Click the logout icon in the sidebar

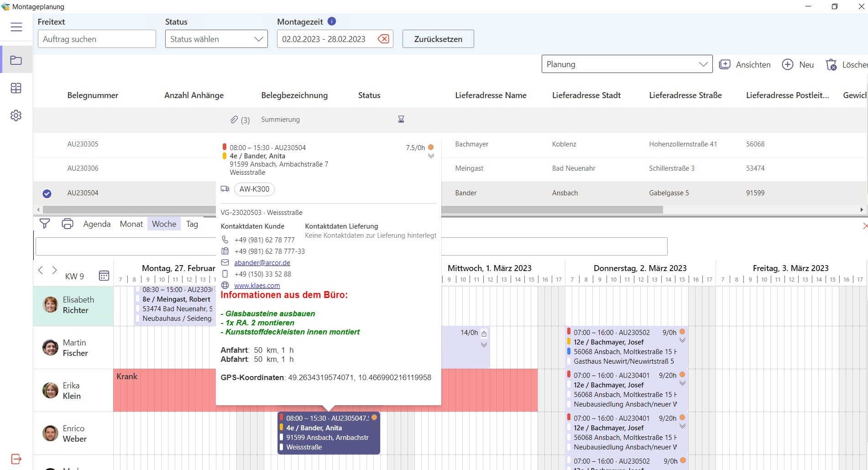click(x=16, y=459)
